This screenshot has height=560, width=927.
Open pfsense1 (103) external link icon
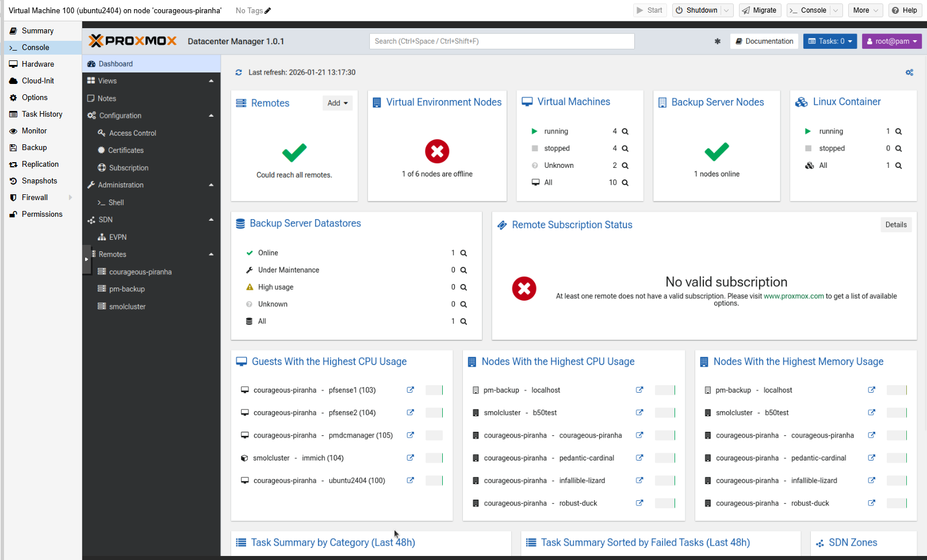pyautogui.click(x=410, y=390)
